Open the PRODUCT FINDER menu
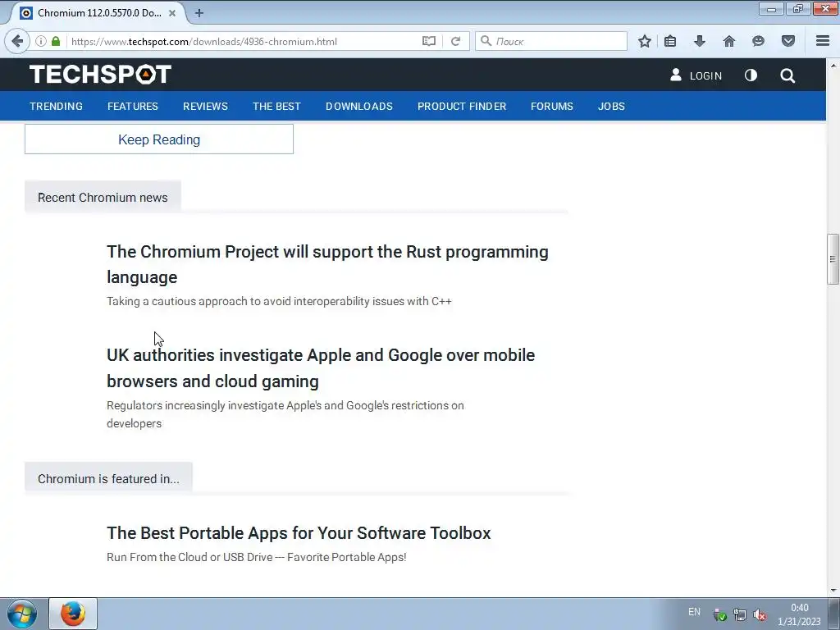Image resolution: width=840 pixels, height=630 pixels. tap(462, 106)
